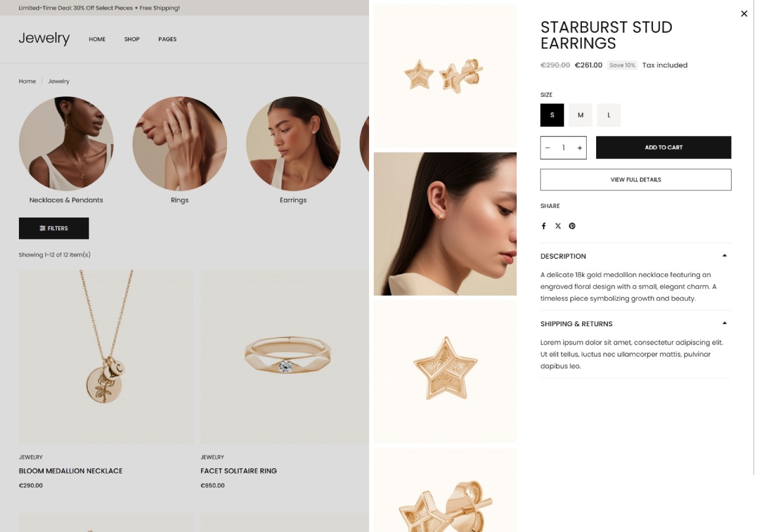Decrease quantity with minus icon

pos(548,148)
